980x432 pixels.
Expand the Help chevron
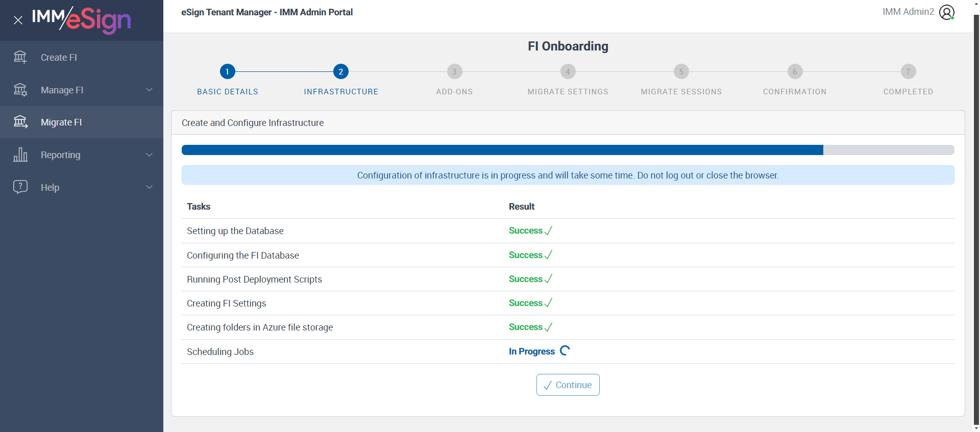pyautogui.click(x=150, y=187)
